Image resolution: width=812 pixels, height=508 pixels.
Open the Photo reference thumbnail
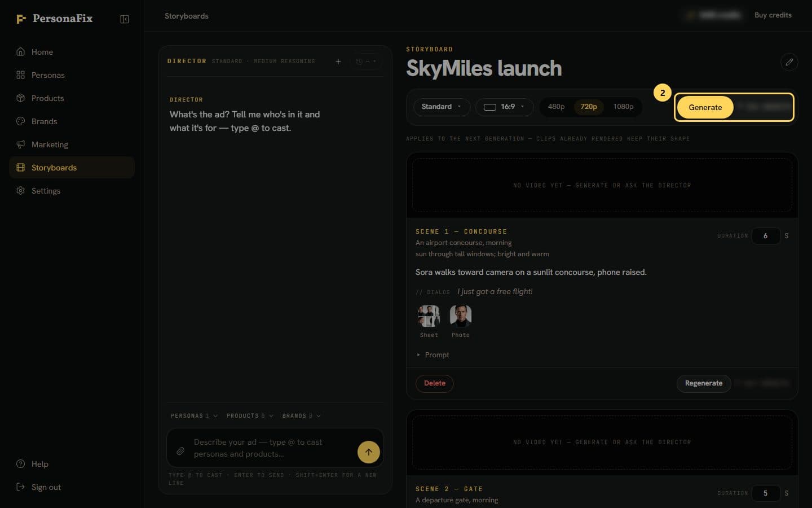[461, 316]
